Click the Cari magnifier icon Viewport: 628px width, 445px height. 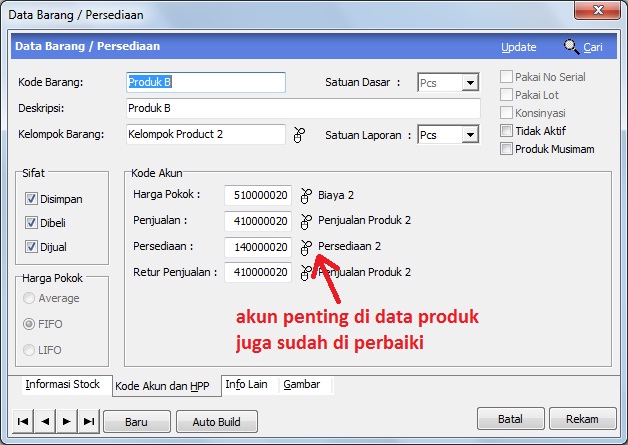tap(572, 46)
